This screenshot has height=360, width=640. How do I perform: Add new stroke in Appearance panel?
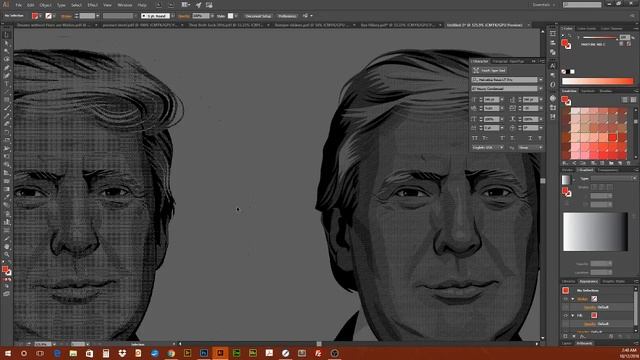coord(566,336)
